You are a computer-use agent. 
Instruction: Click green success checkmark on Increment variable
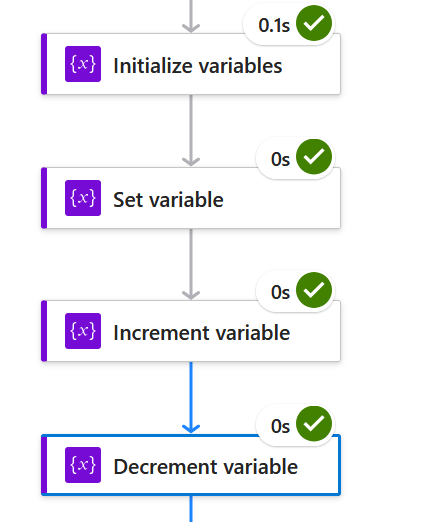314,290
